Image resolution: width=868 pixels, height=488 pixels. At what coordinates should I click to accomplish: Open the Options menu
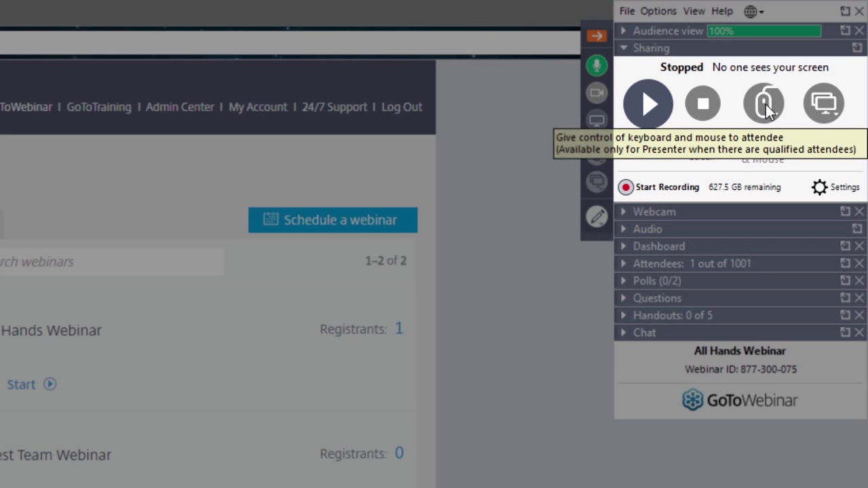tap(658, 11)
